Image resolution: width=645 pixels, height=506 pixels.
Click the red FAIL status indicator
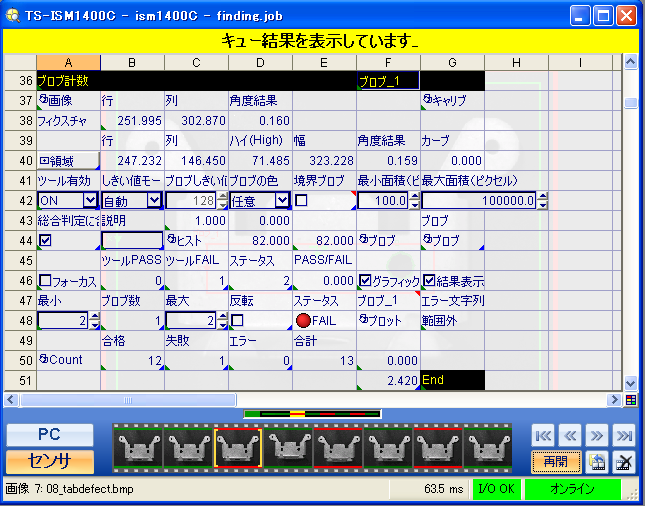pos(303,320)
